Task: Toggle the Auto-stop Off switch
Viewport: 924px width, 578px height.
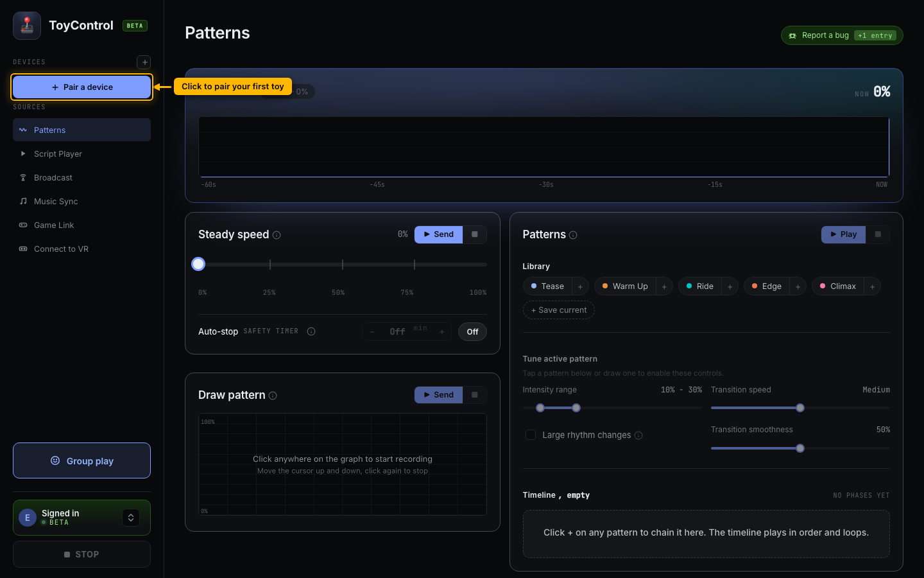Action: click(472, 332)
